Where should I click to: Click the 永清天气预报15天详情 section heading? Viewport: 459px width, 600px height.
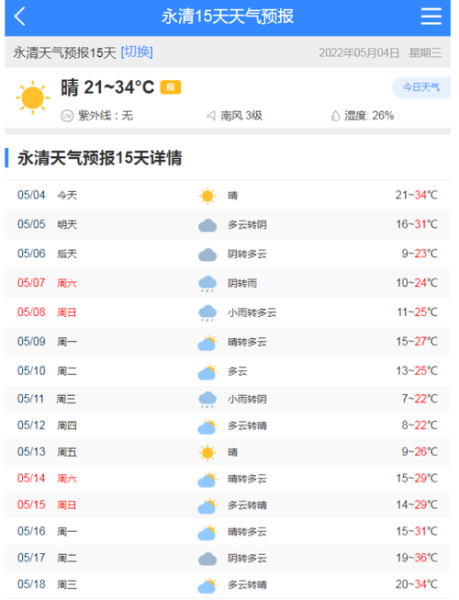point(99,158)
